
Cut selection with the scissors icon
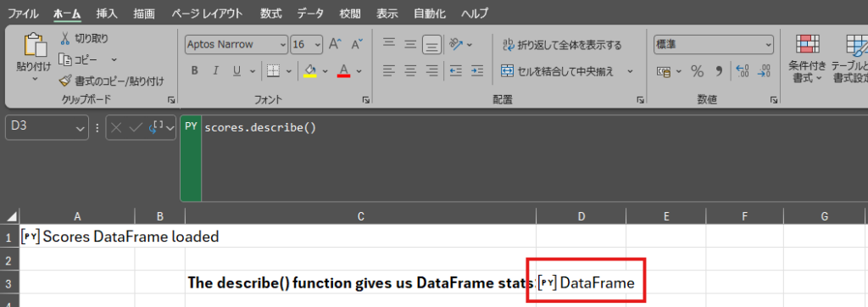[65, 38]
